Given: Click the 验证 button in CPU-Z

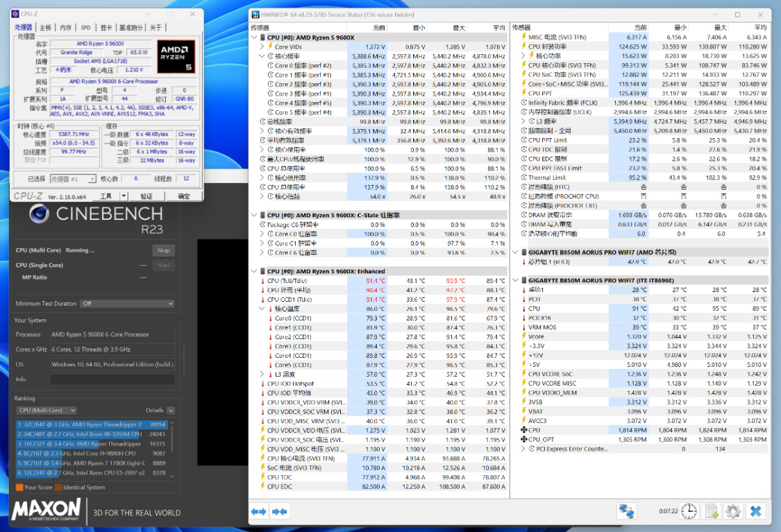Looking at the screenshot, I should click(146, 196).
